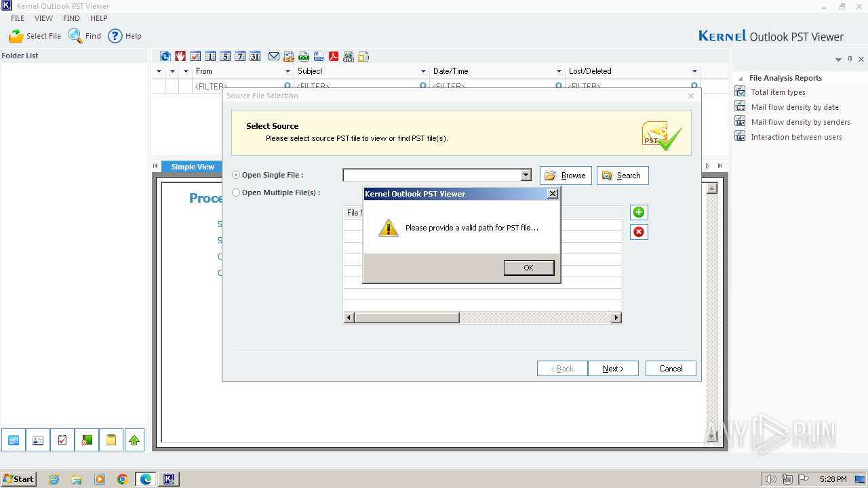Open From column dropdown arrow

pyautogui.click(x=288, y=71)
